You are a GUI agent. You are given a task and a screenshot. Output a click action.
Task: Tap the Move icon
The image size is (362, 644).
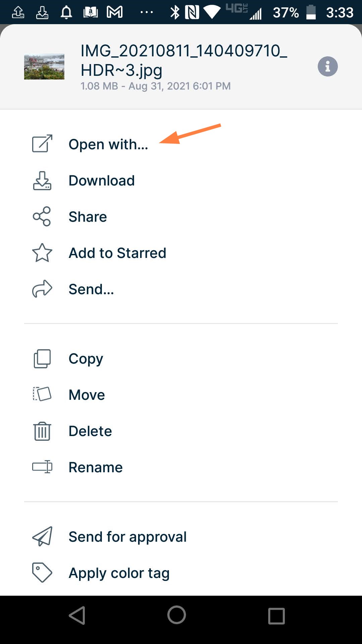(42, 395)
